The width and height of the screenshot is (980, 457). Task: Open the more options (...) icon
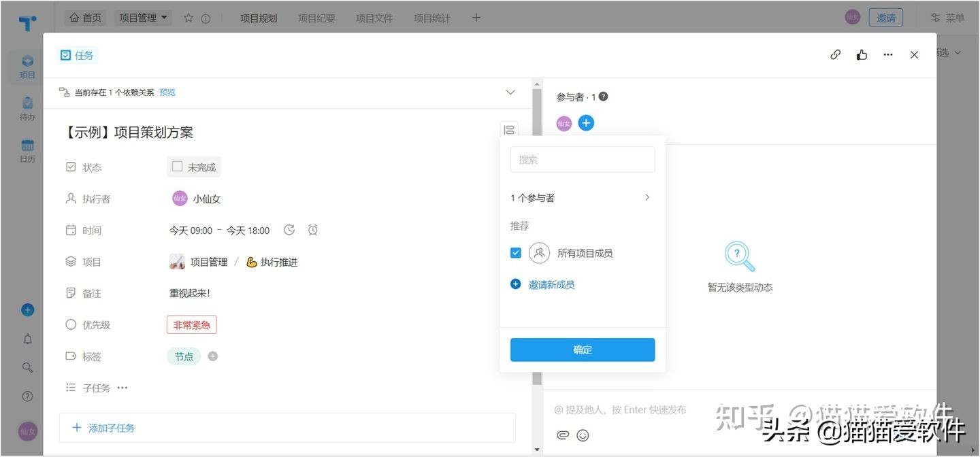(x=887, y=54)
